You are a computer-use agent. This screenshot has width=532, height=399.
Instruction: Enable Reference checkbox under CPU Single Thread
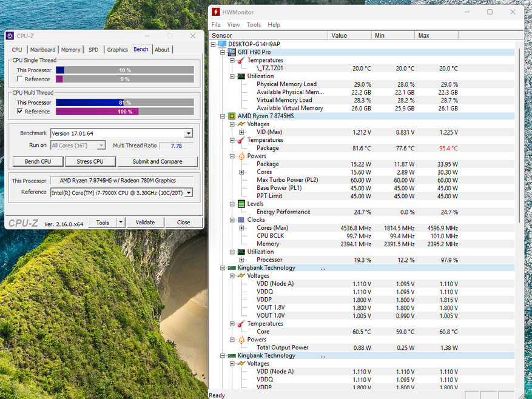(20, 79)
